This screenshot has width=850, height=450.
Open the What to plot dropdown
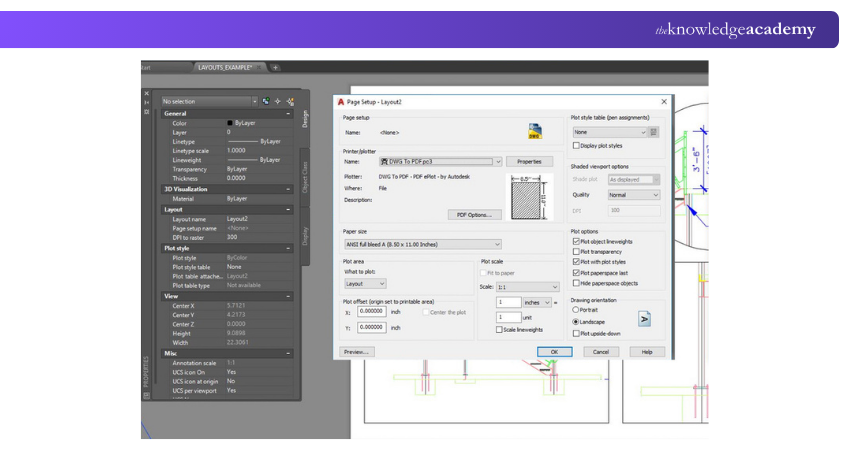tap(365, 284)
